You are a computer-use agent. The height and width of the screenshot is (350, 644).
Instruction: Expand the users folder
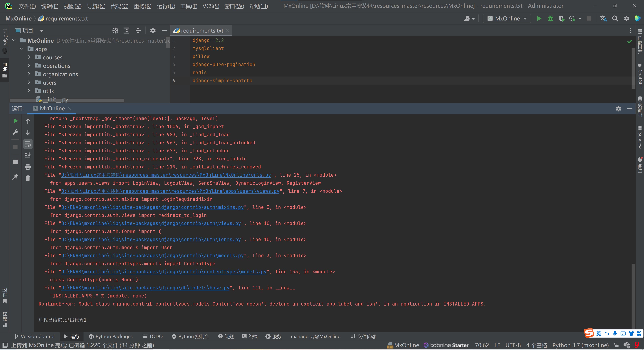click(x=29, y=82)
